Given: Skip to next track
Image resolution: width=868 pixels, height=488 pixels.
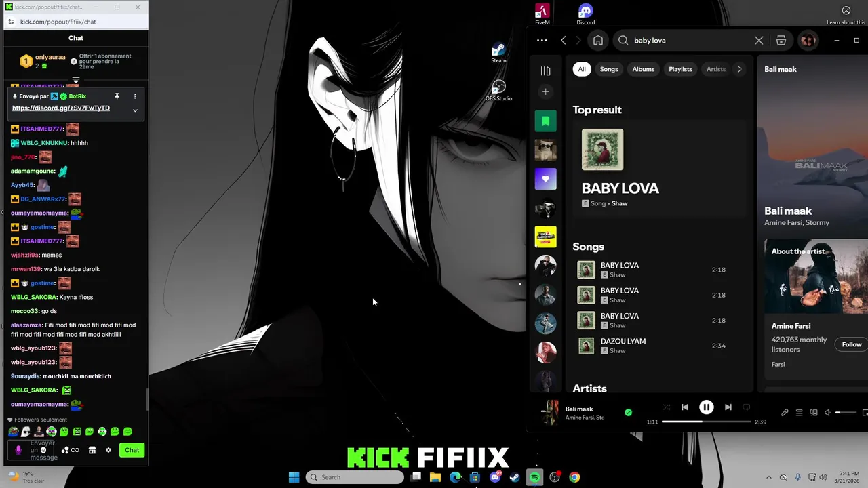Looking at the screenshot, I should click(728, 407).
